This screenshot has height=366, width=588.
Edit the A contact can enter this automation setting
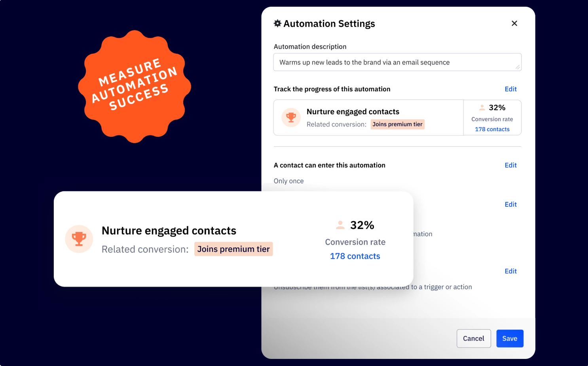click(x=510, y=165)
